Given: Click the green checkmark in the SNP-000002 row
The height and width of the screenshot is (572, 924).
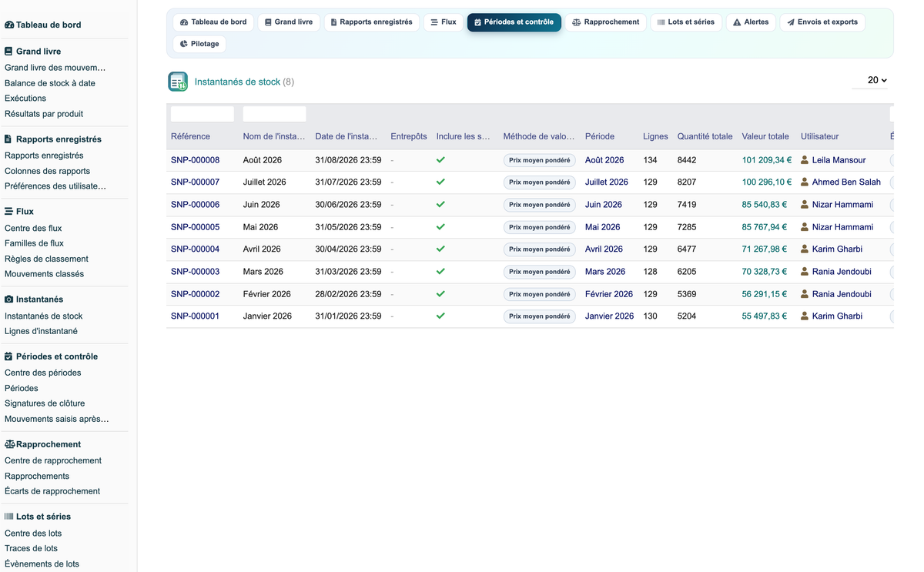Looking at the screenshot, I should (440, 294).
